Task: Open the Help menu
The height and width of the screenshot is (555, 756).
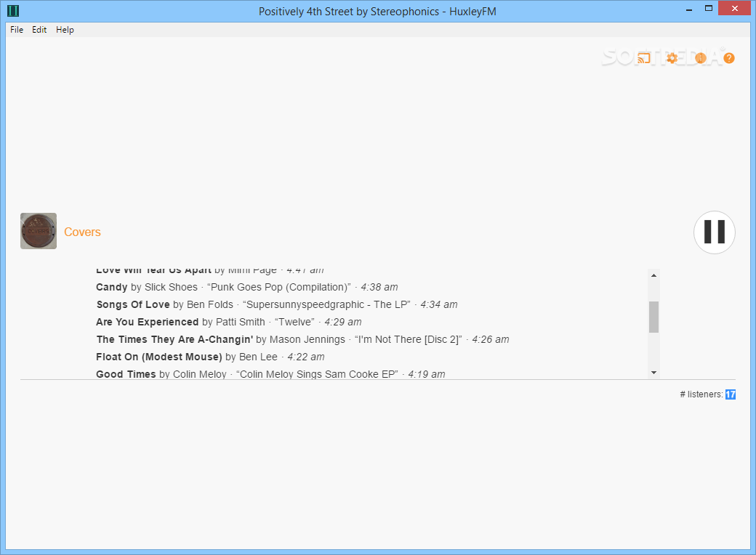Action: [x=65, y=30]
